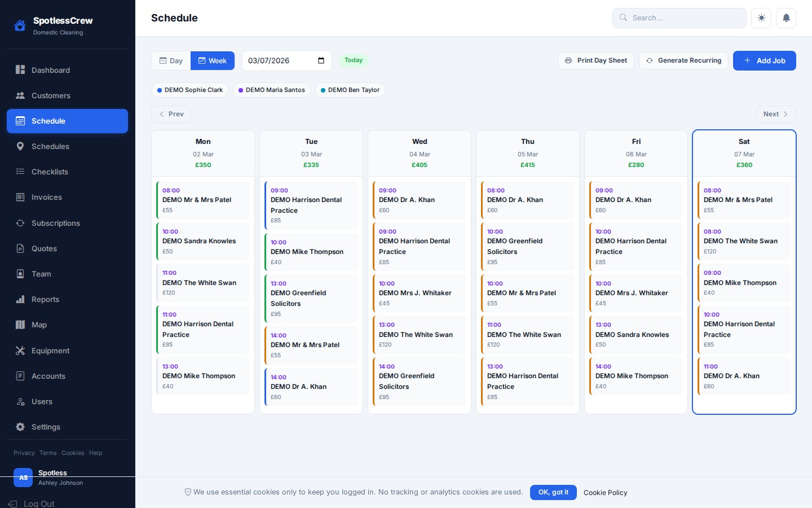Toggle light theme with the sun icon
Image resolution: width=812 pixels, height=508 pixels.
point(761,17)
